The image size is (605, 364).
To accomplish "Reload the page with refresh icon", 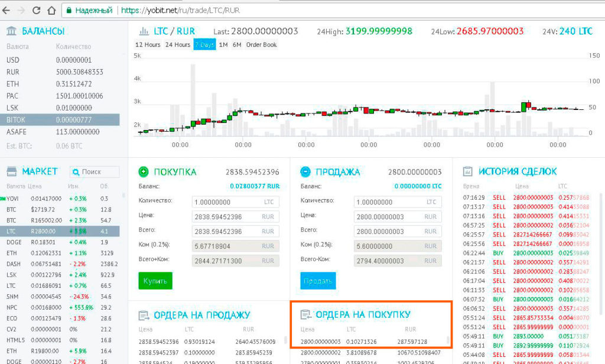I will click(x=37, y=10).
